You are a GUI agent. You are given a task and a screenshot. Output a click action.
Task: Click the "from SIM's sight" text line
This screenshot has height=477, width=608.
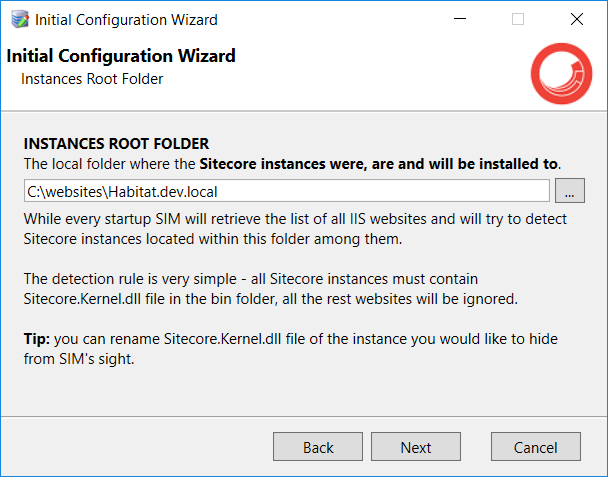79,359
